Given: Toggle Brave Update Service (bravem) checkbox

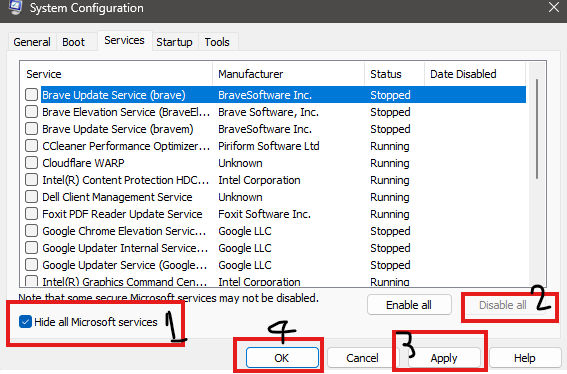Looking at the screenshot, I should (x=31, y=129).
